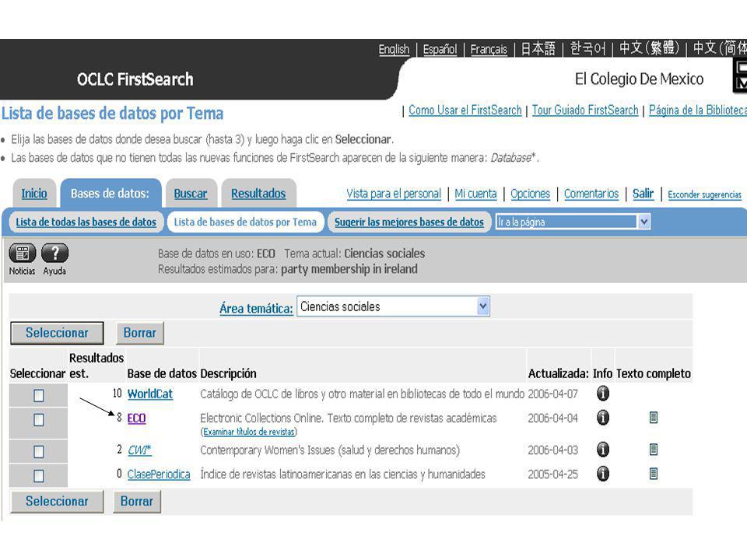Viewport: 747px width, 560px height.
Task: Open Página de la Biblioteca link
Action: (698, 110)
